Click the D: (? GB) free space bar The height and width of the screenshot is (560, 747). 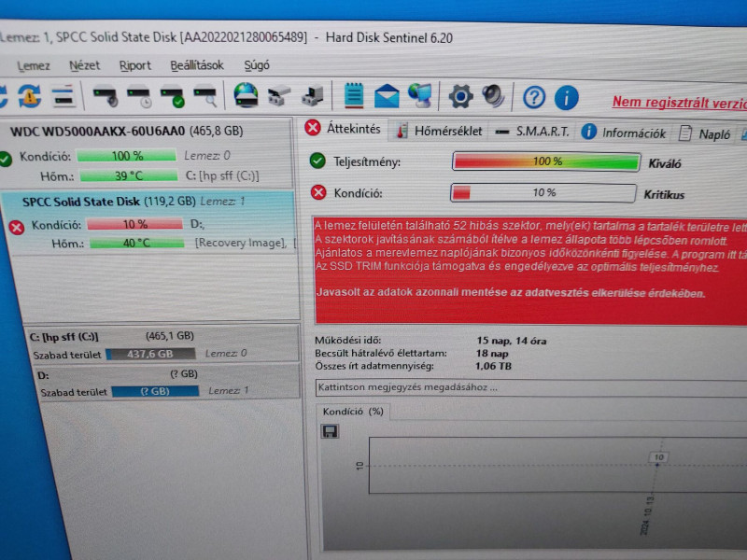coord(155,391)
